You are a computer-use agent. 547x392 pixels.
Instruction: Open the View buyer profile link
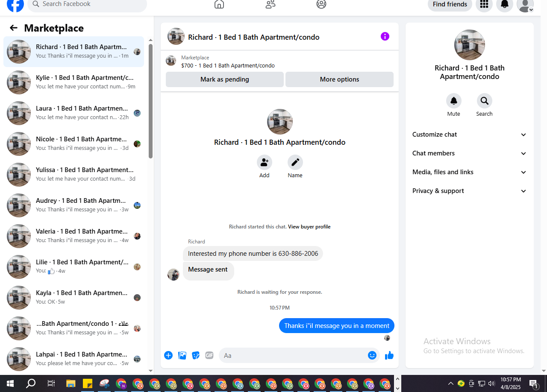309,227
